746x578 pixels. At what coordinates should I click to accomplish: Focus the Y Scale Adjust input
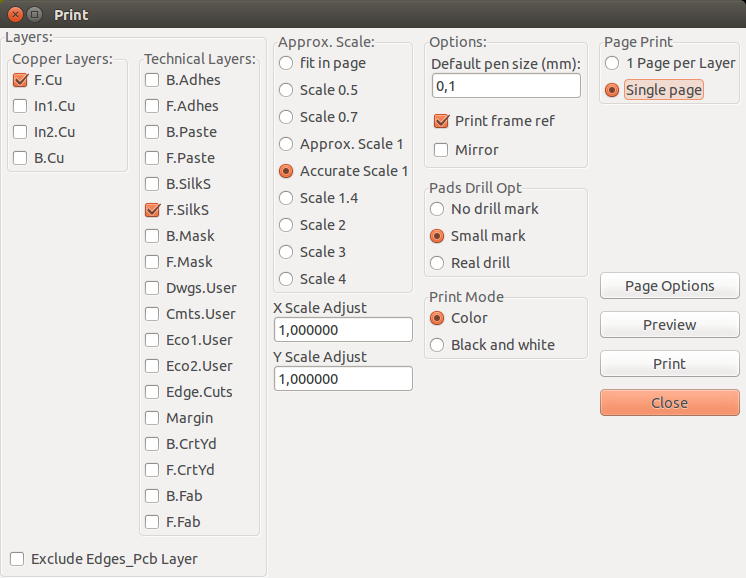pos(343,379)
